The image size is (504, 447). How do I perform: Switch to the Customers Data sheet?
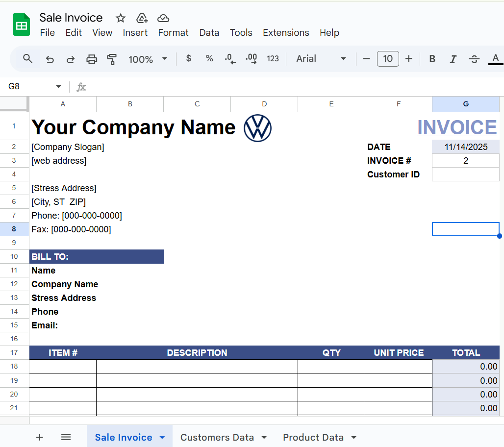point(217,437)
